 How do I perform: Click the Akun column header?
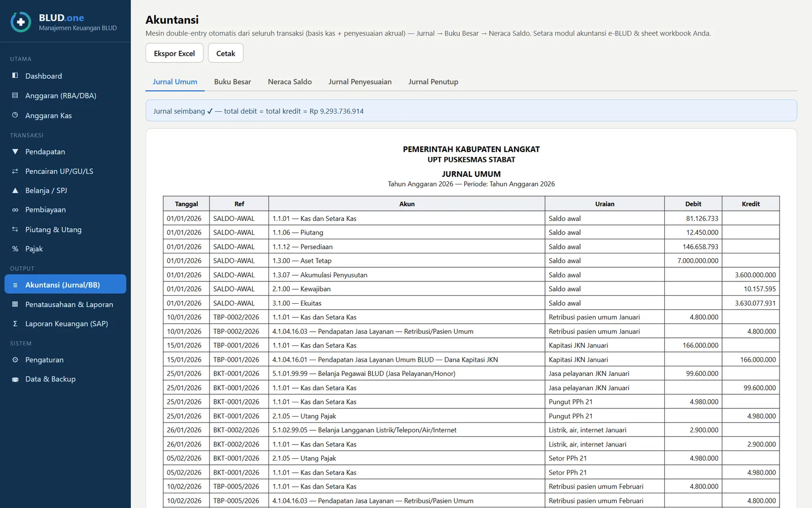(407, 204)
